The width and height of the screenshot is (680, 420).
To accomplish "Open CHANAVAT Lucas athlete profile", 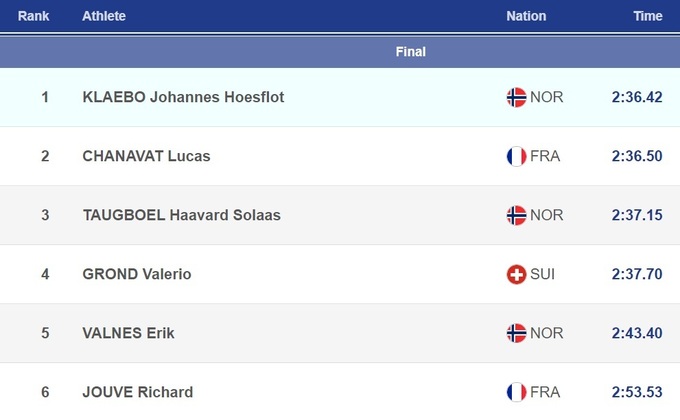I will (146, 156).
